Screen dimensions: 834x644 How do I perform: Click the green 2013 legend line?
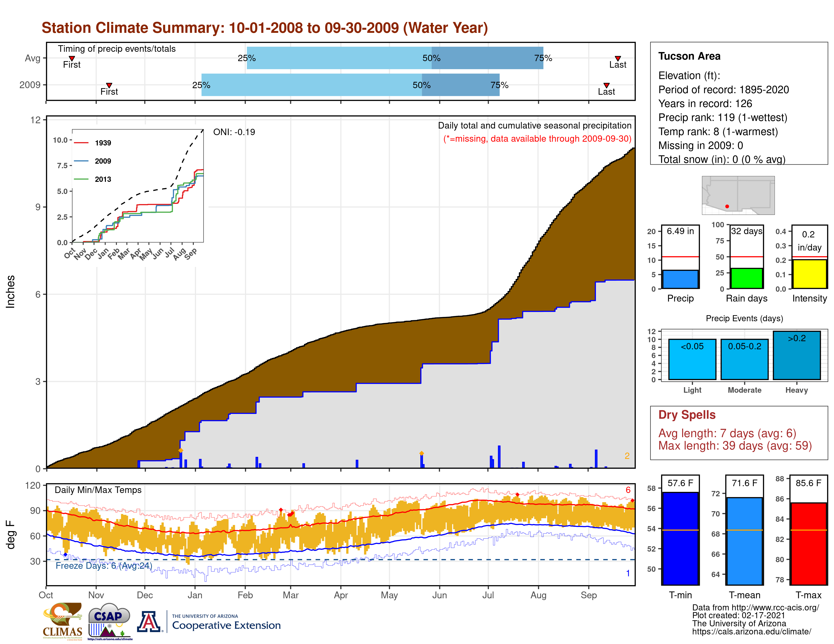point(81,179)
